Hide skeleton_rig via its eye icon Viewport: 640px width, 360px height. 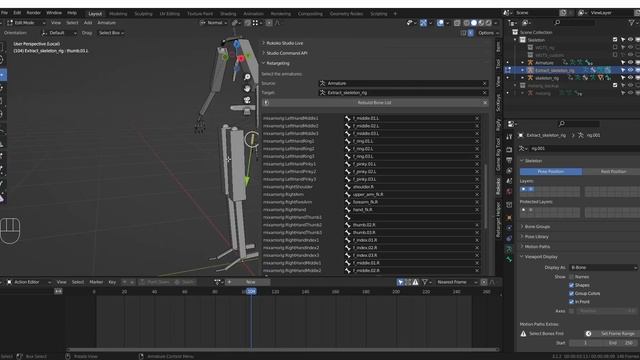click(x=630, y=78)
